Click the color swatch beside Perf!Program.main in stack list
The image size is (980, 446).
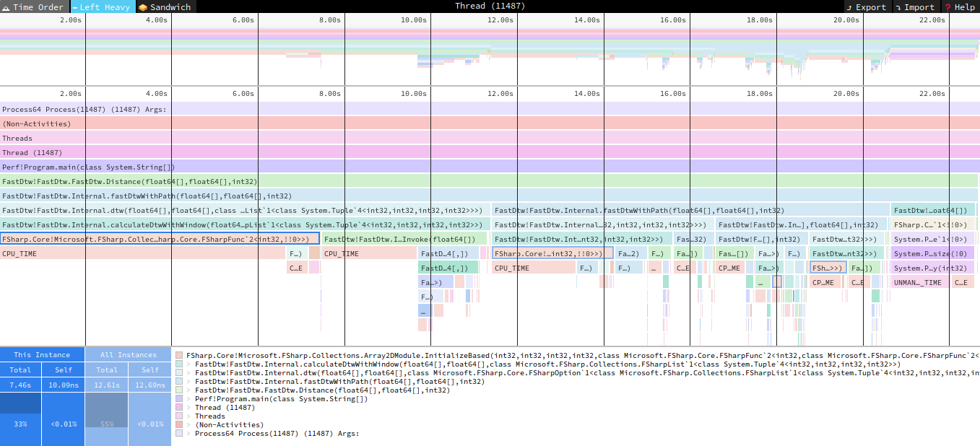click(x=179, y=398)
